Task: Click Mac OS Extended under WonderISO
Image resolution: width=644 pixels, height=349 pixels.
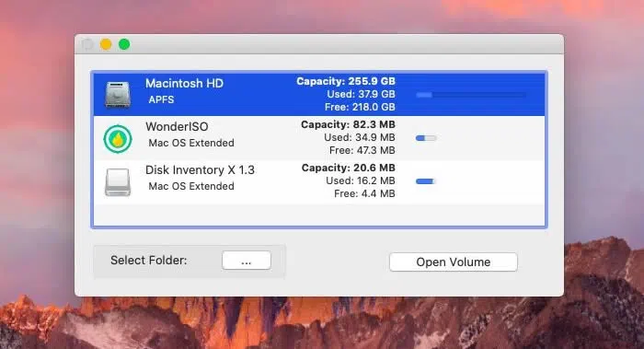Action: click(191, 143)
